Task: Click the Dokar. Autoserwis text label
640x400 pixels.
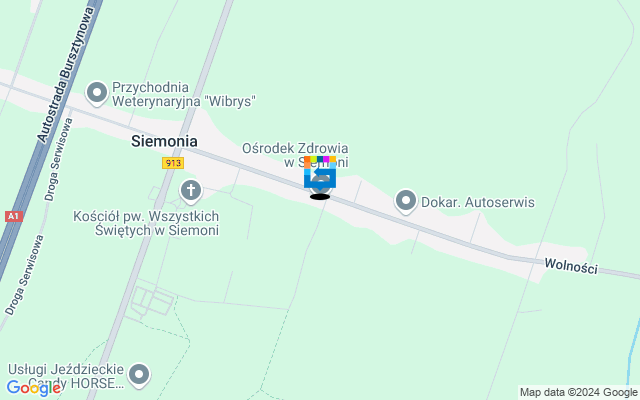Action: tap(478, 202)
